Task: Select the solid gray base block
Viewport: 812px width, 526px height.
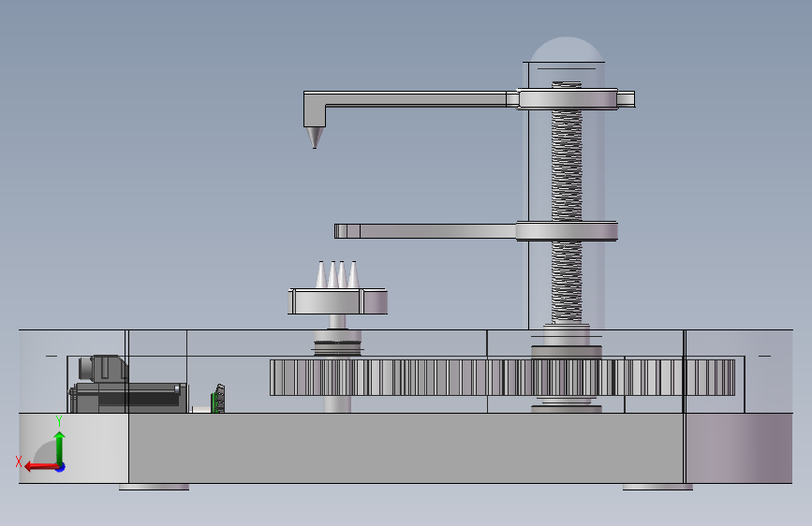Action: point(406,448)
